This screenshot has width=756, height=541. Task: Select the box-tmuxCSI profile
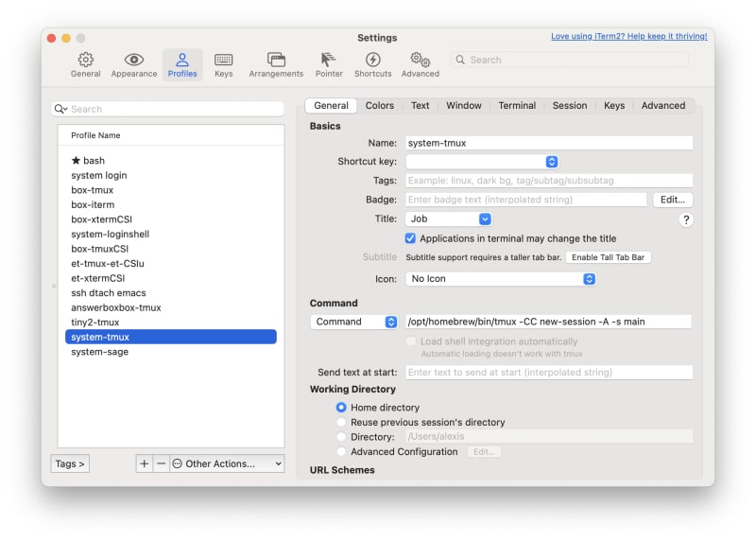[x=171, y=249]
